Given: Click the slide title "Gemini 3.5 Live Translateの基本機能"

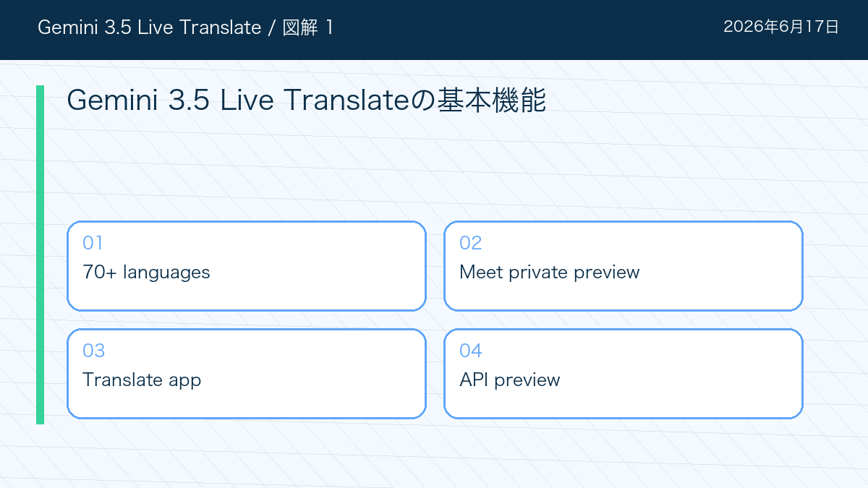Looking at the screenshot, I should (306, 100).
